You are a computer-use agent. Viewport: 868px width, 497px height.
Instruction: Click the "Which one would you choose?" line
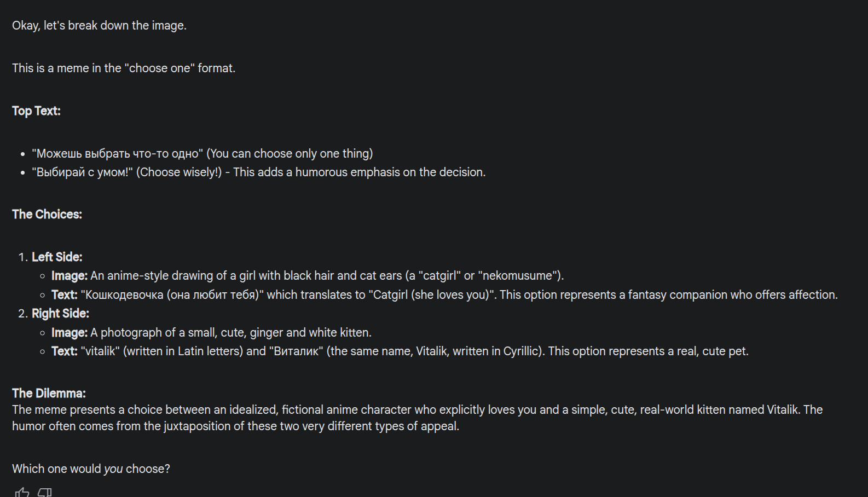click(91, 469)
